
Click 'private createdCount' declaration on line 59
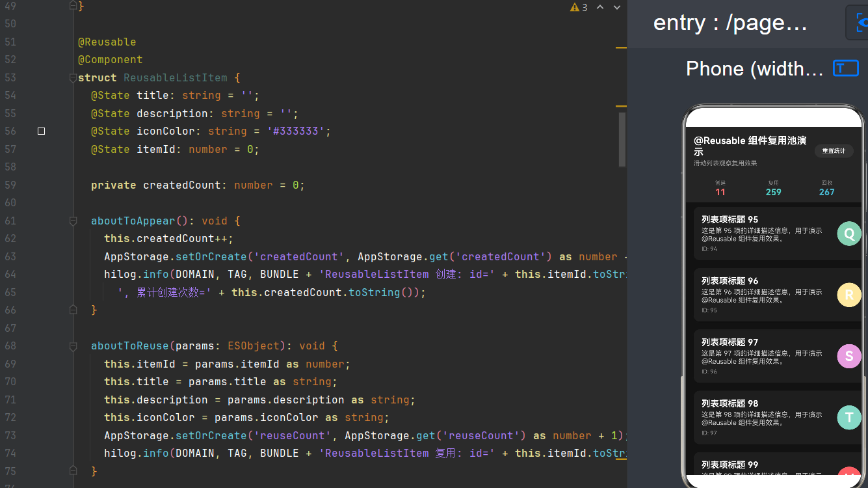[x=198, y=185]
